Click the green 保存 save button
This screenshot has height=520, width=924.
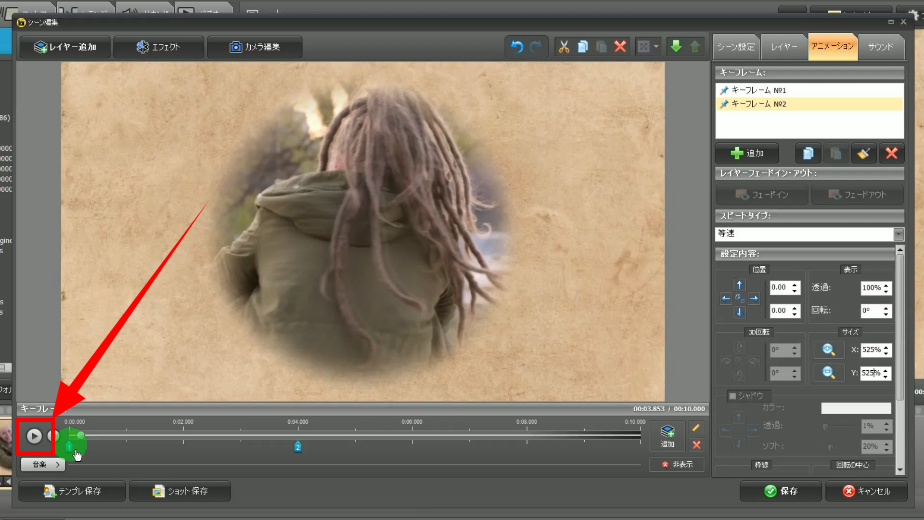pyautogui.click(x=780, y=491)
